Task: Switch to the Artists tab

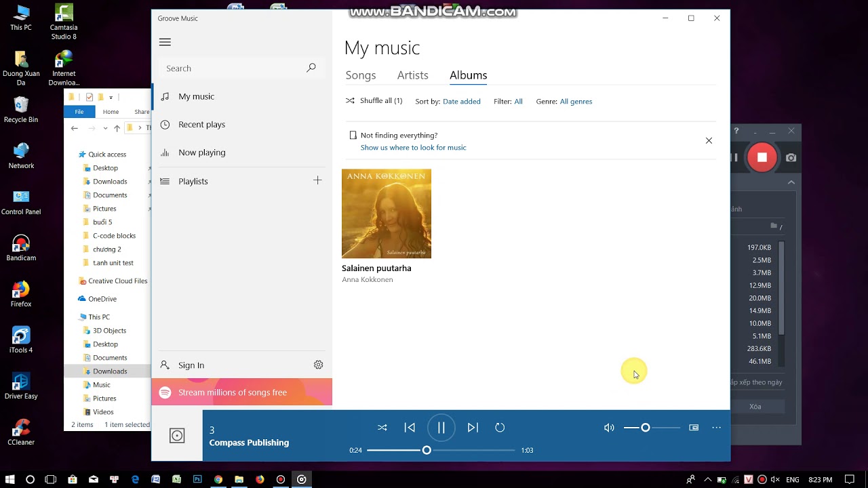Action: 412,75
